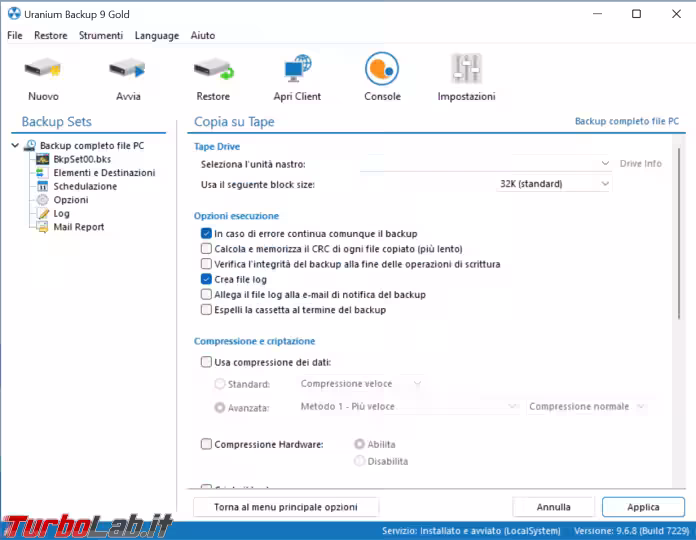Click the Uranium Backup title bar logo
The width and height of the screenshot is (696, 540).
pyautogui.click(x=14, y=14)
